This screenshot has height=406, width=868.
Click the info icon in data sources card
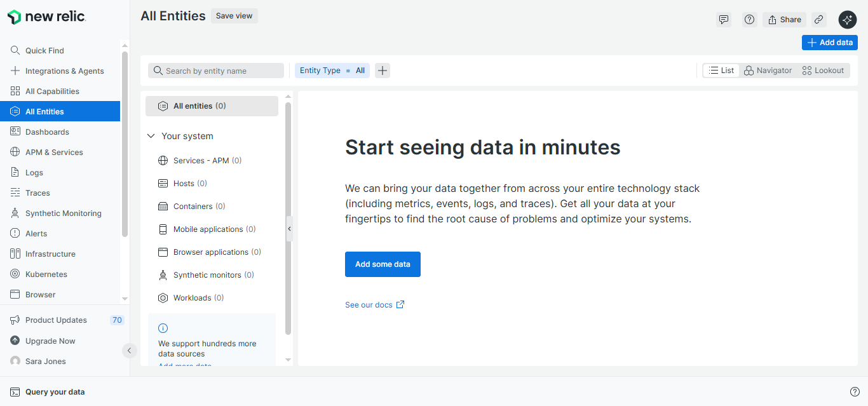click(163, 328)
